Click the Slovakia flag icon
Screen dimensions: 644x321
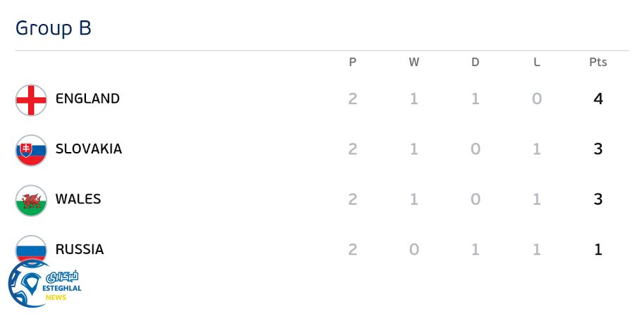[31, 149]
